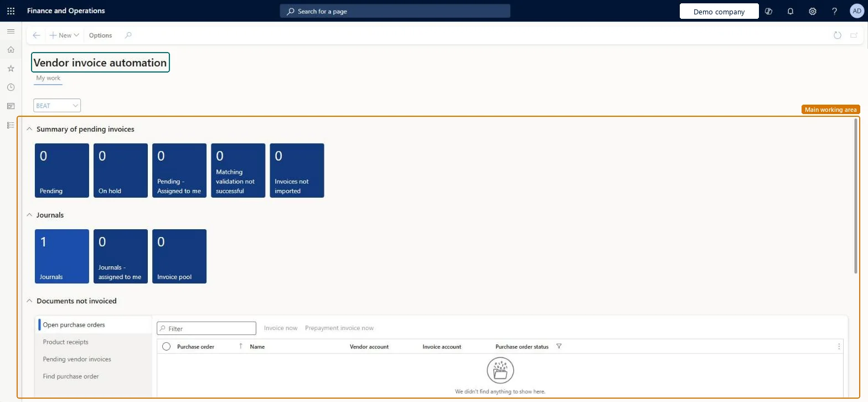The image size is (868, 402).
Task: Open the Invoice pool tile
Action: point(179,256)
